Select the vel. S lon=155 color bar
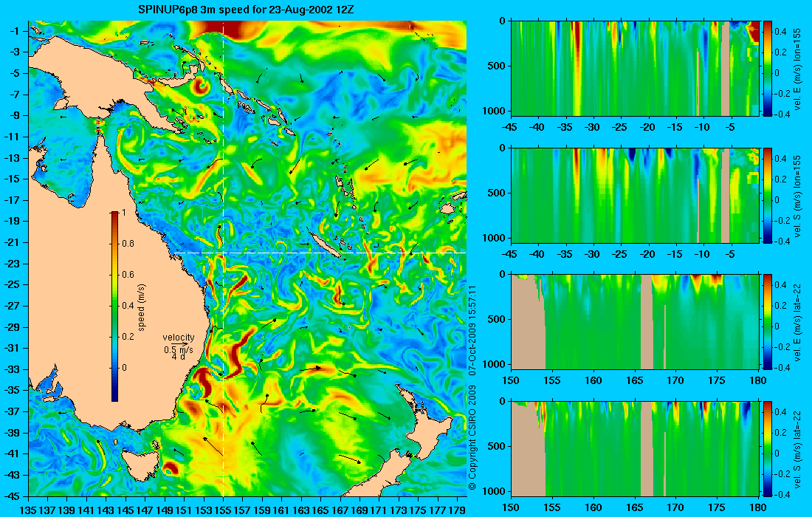This screenshot has width=812, height=517. [768, 195]
